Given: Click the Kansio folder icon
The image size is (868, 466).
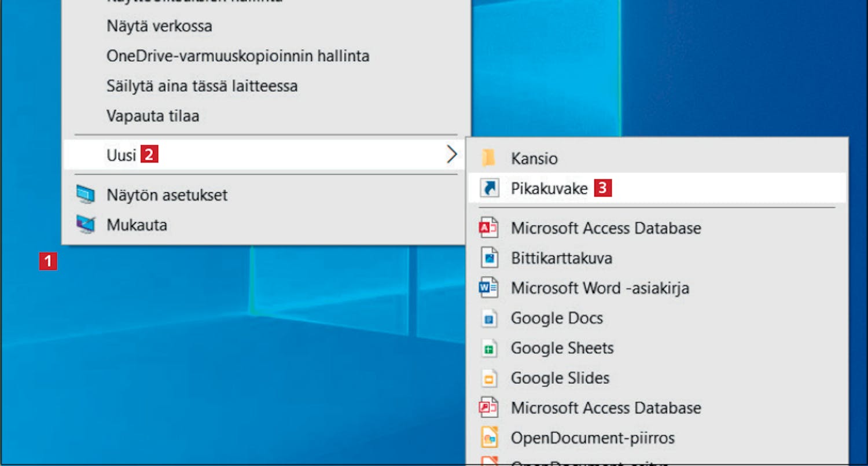Looking at the screenshot, I should (489, 158).
